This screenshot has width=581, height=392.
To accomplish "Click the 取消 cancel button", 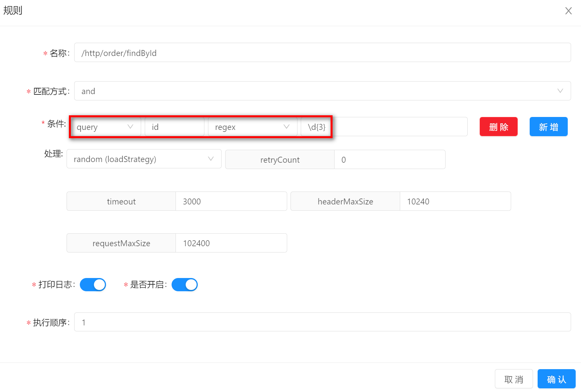I will click(513, 379).
